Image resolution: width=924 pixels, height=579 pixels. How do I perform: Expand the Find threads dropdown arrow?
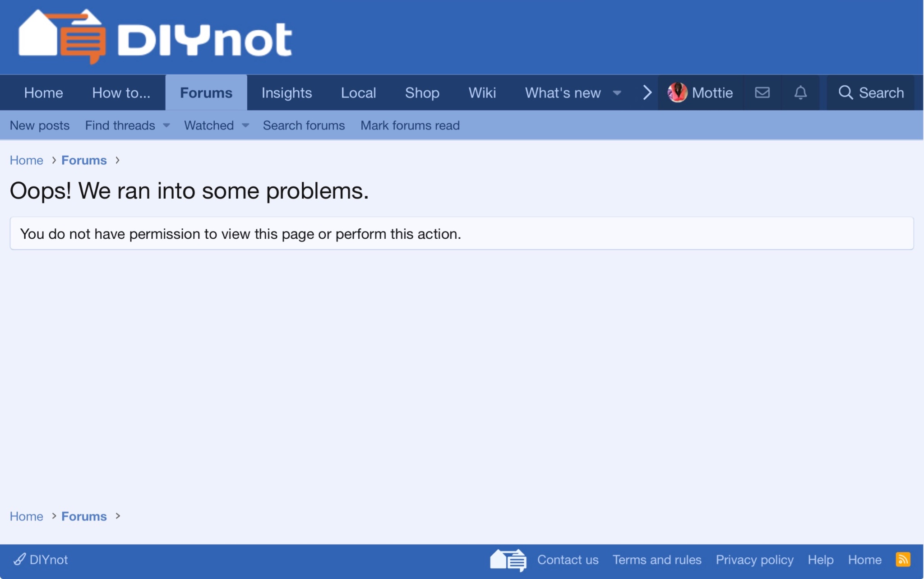pos(166,125)
